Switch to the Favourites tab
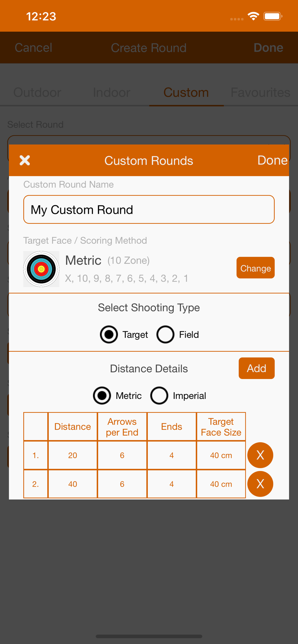Image resolution: width=298 pixels, height=644 pixels. coord(261,92)
